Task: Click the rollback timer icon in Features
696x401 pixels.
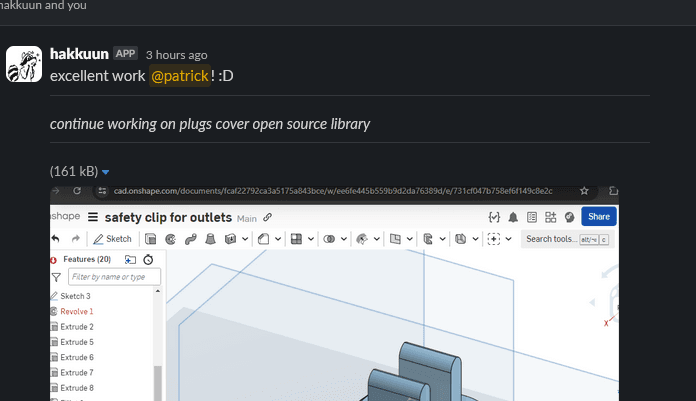Action: (x=148, y=259)
